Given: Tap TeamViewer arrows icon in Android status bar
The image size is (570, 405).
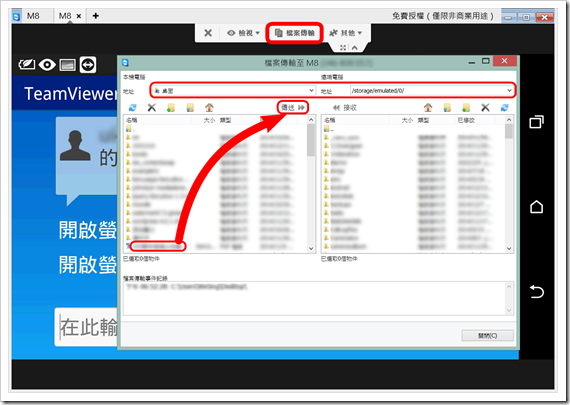Looking at the screenshot, I should tap(88, 65).
